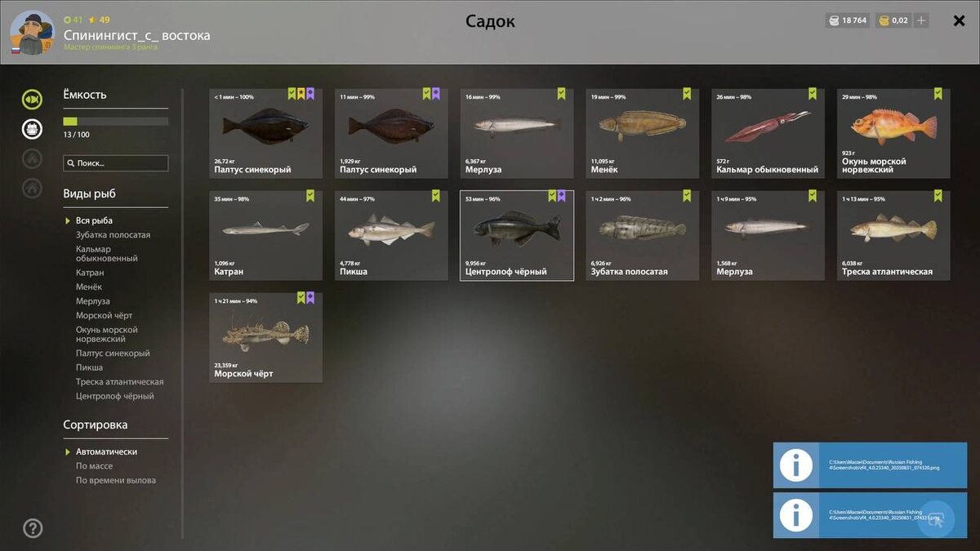Click the player avatar portrait
Viewport: 980px width, 551px height.
coord(32,33)
